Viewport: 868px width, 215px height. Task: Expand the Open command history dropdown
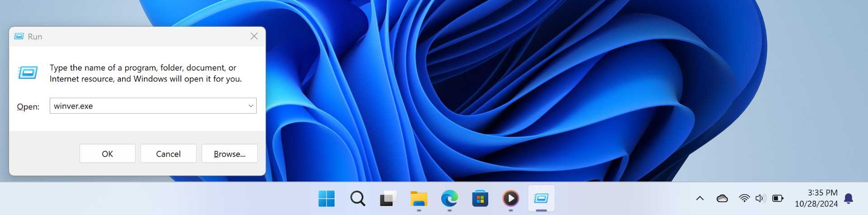[x=250, y=106]
